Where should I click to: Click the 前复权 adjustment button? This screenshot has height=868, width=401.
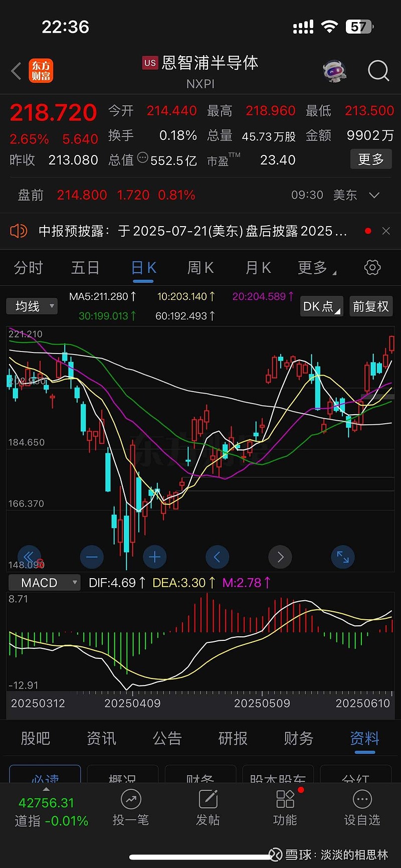point(371,306)
